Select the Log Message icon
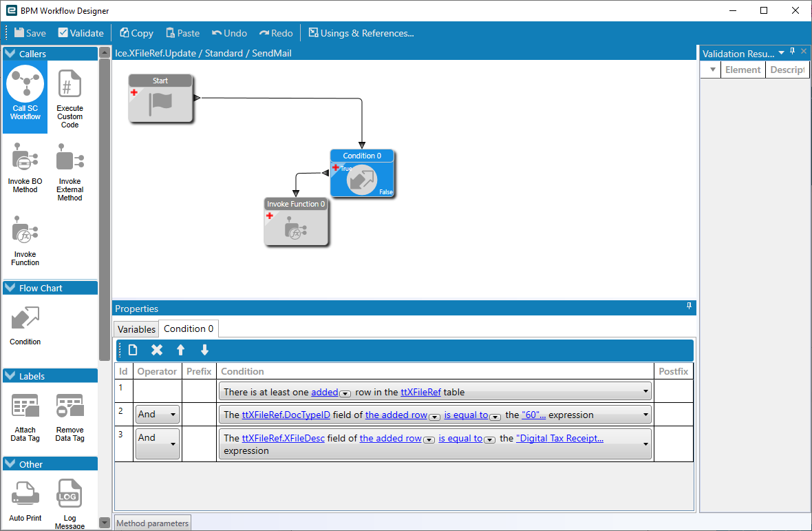 [x=70, y=503]
